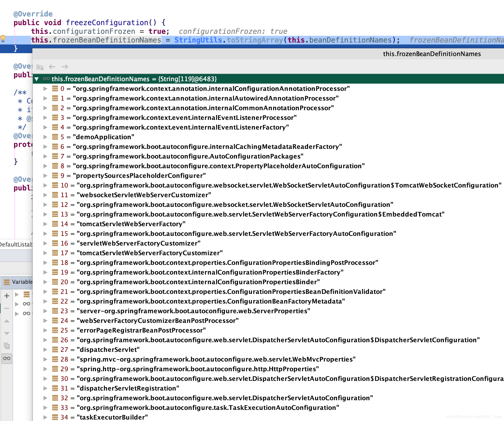This screenshot has width=504, height=421.
Task: Expand array element 5 demoApplication
Action: point(45,137)
